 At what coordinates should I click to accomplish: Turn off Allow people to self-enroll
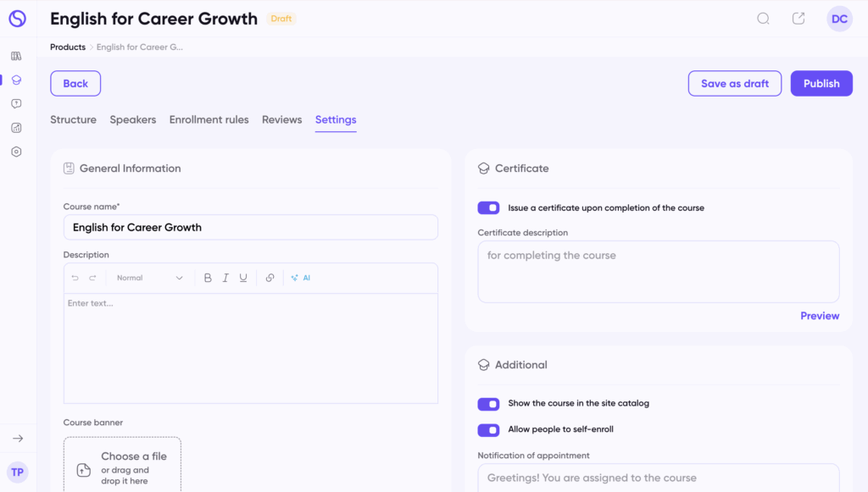point(488,430)
